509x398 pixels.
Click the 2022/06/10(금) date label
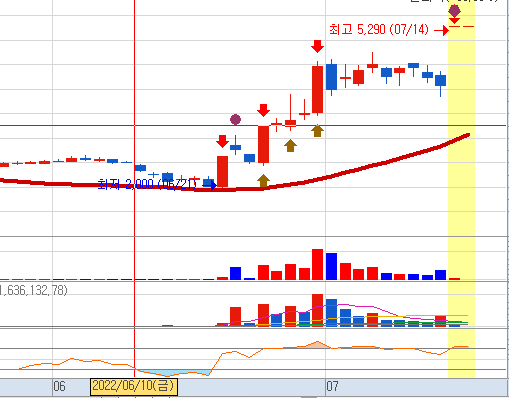click(x=134, y=386)
